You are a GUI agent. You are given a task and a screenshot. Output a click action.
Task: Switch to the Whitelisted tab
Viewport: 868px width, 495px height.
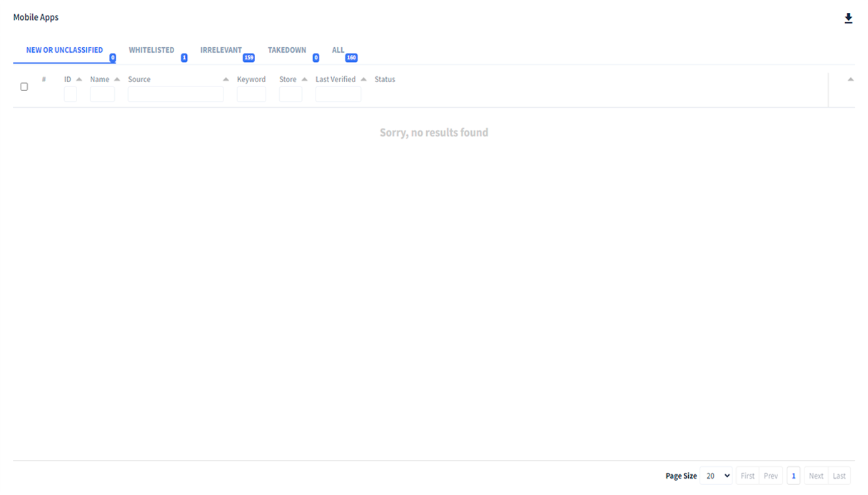tap(151, 51)
